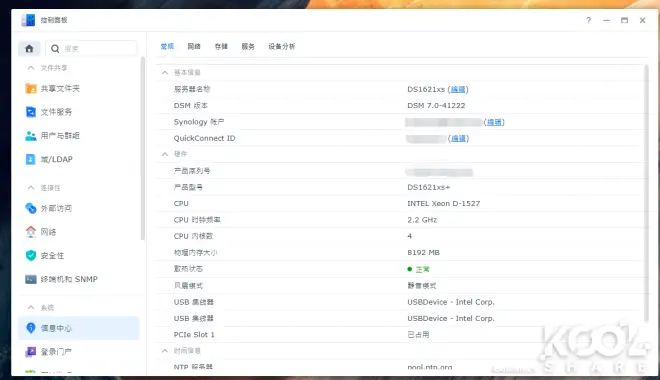
Task: Switch to the 服务 services tab
Action: (x=248, y=46)
